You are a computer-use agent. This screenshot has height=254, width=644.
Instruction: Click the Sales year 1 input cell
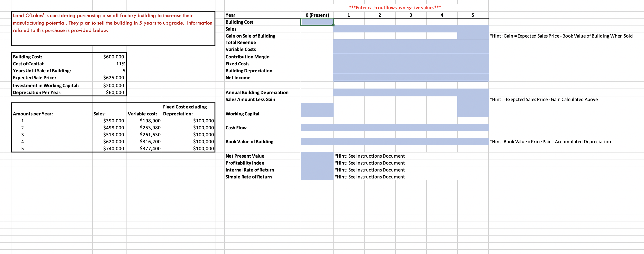click(348, 29)
